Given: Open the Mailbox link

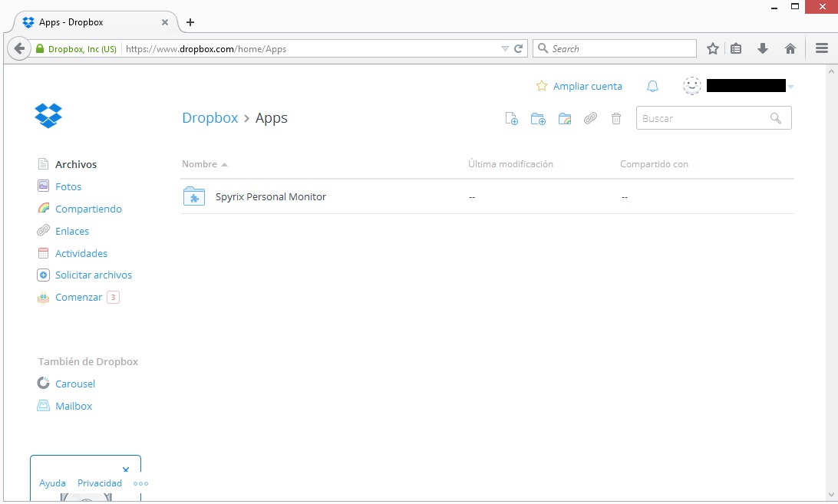Looking at the screenshot, I should [74, 407].
